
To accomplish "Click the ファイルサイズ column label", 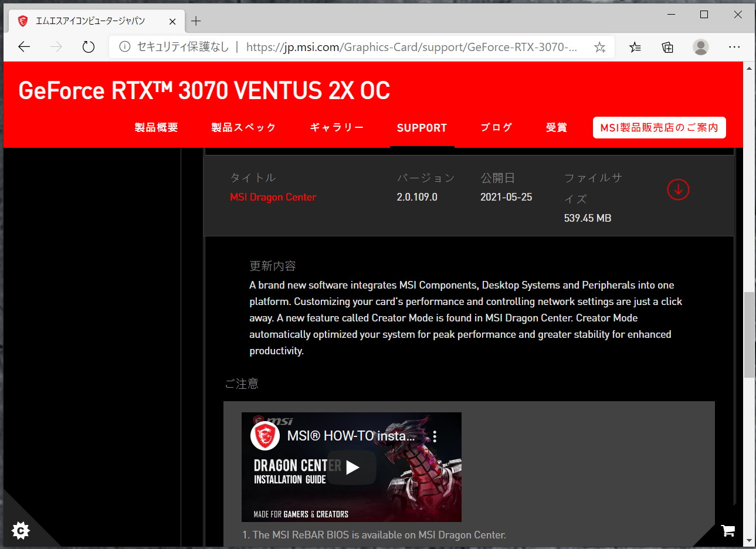I will pos(593,188).
